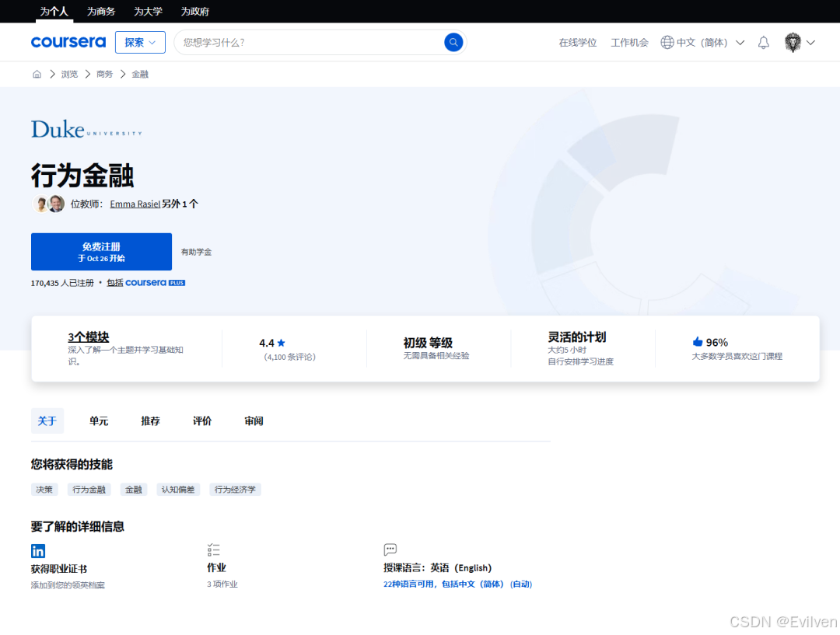Click the 大多数学员喜欢这门课程 text
This screenshot has height=635, width=840.
click(x=737, y=356)
